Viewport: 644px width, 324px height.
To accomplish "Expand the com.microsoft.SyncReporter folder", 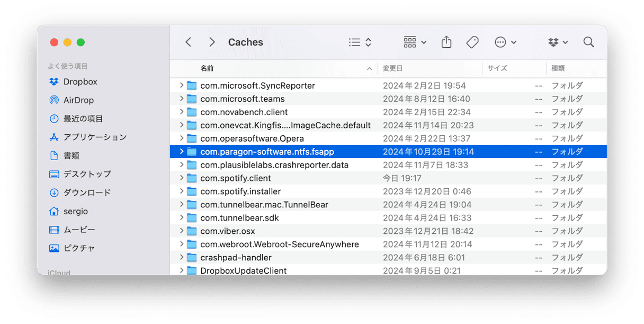I will point(181,85).
